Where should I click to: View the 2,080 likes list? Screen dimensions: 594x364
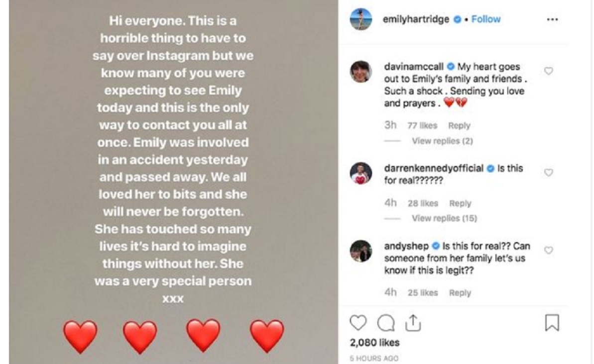pyautogui.click(x=374, y=343)
